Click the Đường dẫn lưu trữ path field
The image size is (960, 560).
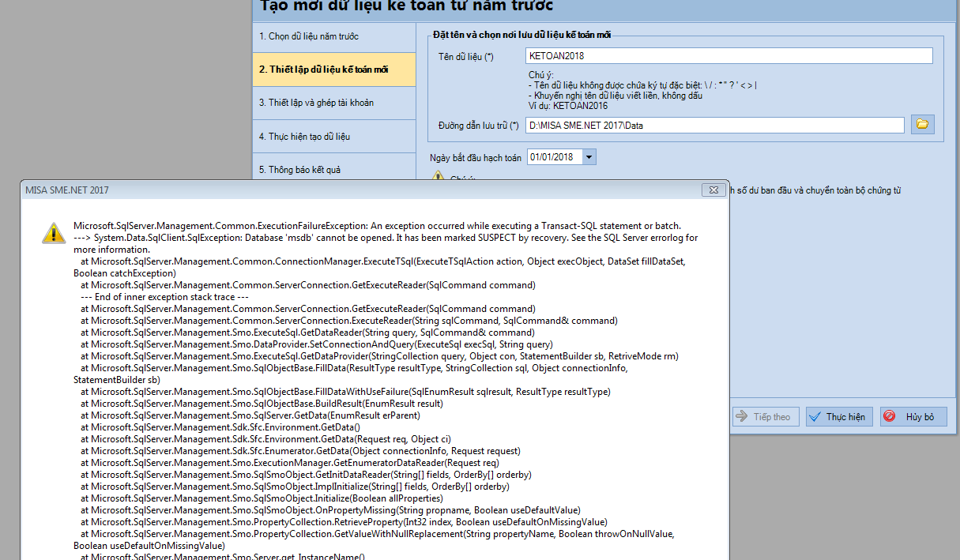point(714,125)
